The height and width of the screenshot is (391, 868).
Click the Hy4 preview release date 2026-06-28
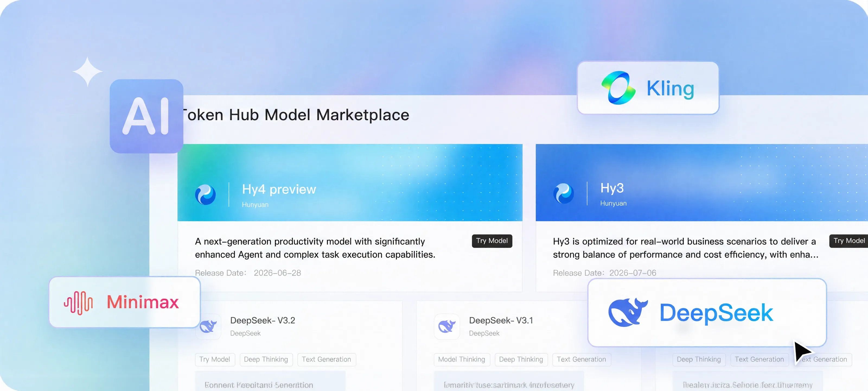(x=277, y=273)
